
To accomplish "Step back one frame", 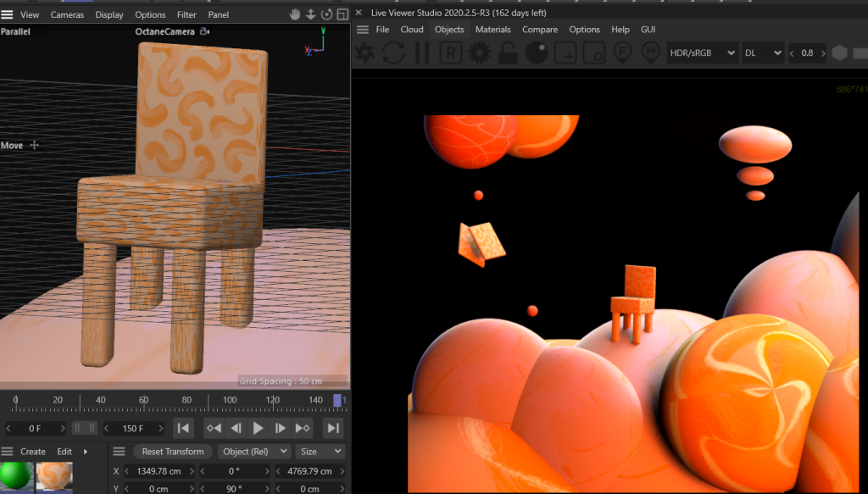I will (x=236, y=428).
